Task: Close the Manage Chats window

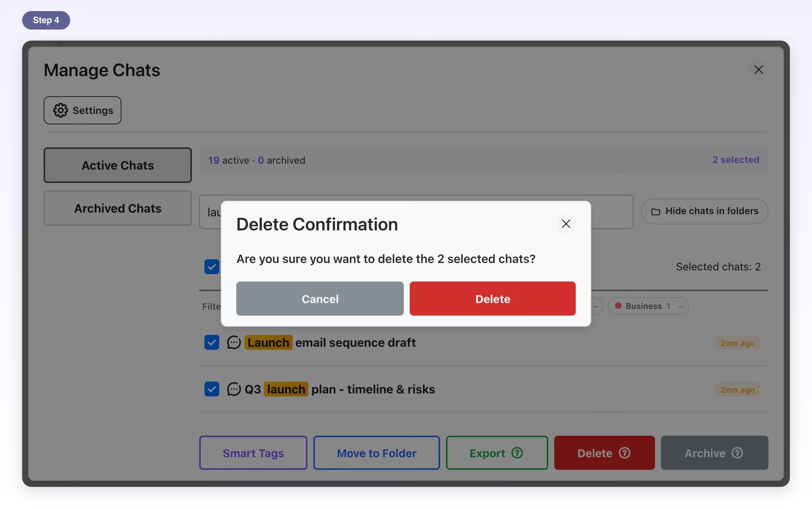Action: 758,70
